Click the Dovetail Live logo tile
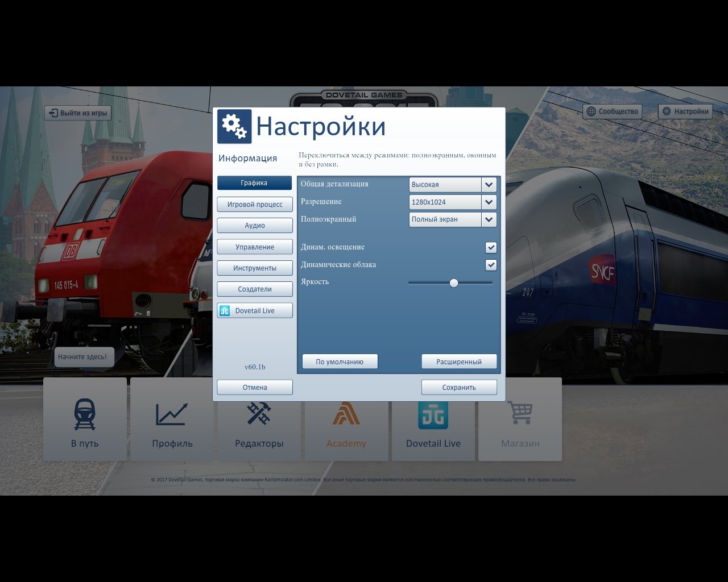 tap(433, 415)
